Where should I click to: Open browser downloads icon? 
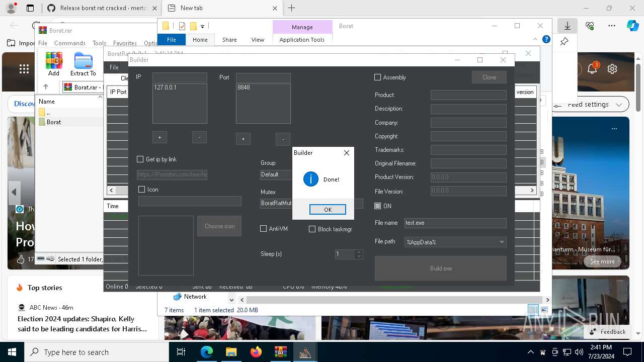[568, 26]
